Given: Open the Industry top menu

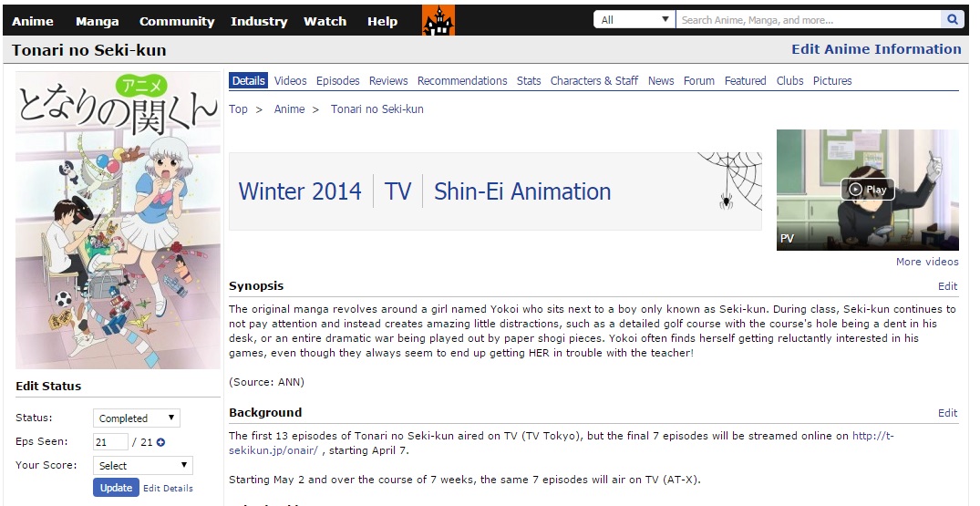Looking at the screenshot, I should click(x=259, y=21).
